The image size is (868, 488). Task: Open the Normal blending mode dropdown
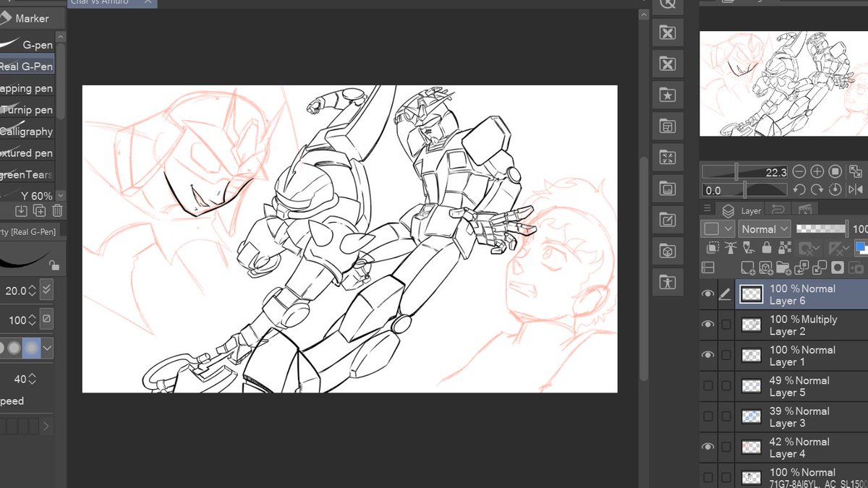pyautogui.click(x=765, y=229)
